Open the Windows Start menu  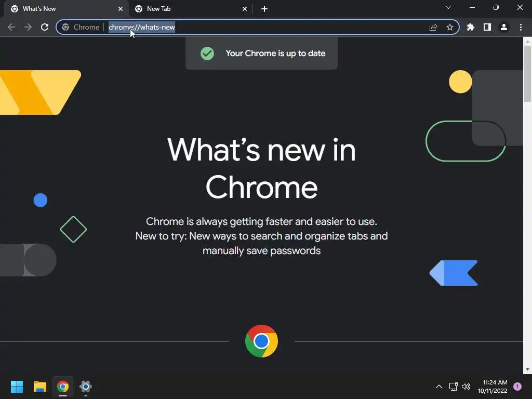tap(17, 387)
